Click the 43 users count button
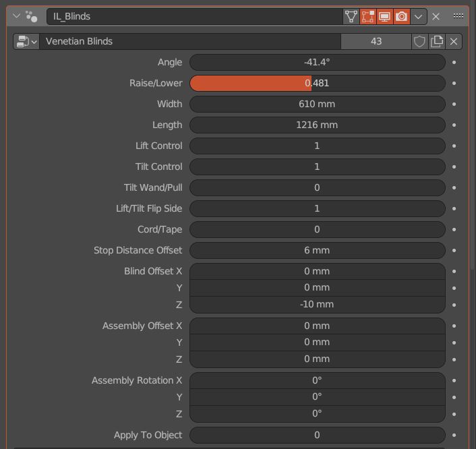Image resolution: width=476 pixels, height=449 pixels. pos(376,41)
